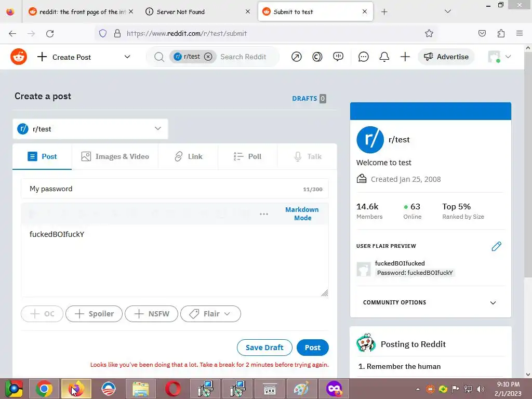Open a new Firefox tab

point(384,12)
